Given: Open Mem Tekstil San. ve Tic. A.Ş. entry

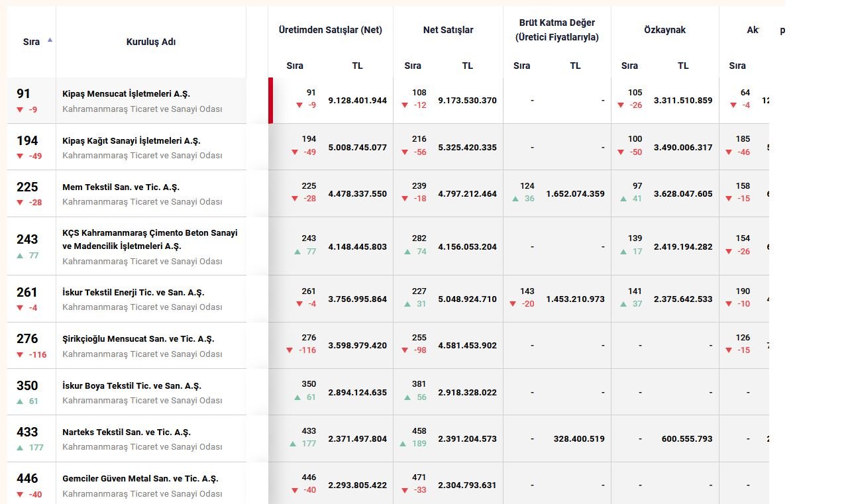Looking at the screenshot, I should pos(121,187).
